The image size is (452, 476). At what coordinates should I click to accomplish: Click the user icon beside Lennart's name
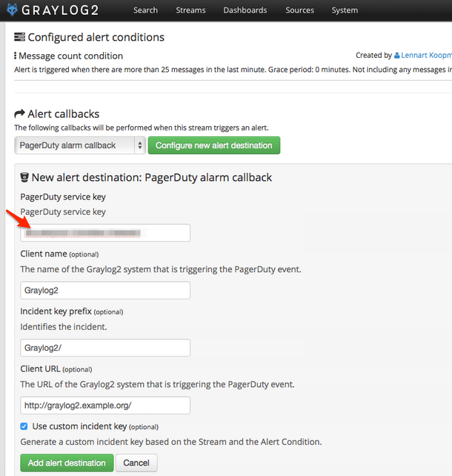[397, 56]
